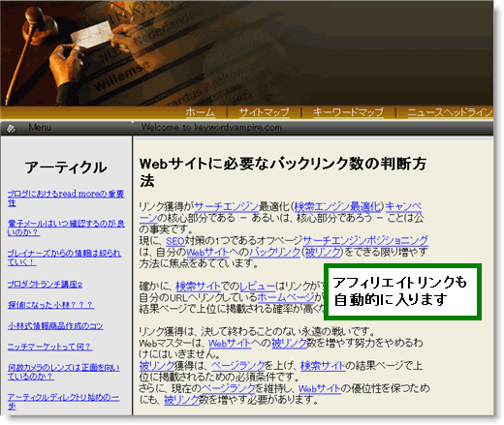Viewport: 504px width, 425px height.
Task: Open the プロダクトランチ講座2 sidebar link
Action: pyautogui.click(x=45, y=285)
